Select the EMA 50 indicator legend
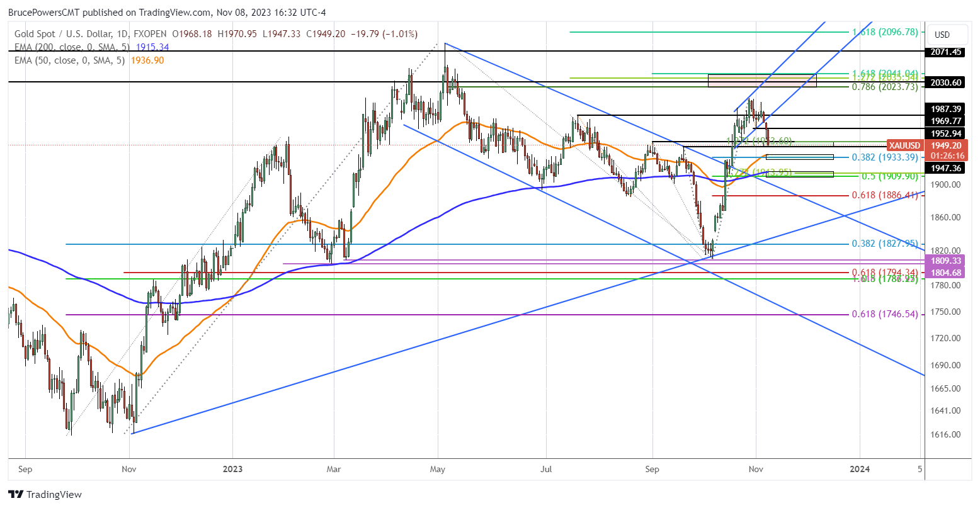980x508 pixels. [x=69, y=60]
